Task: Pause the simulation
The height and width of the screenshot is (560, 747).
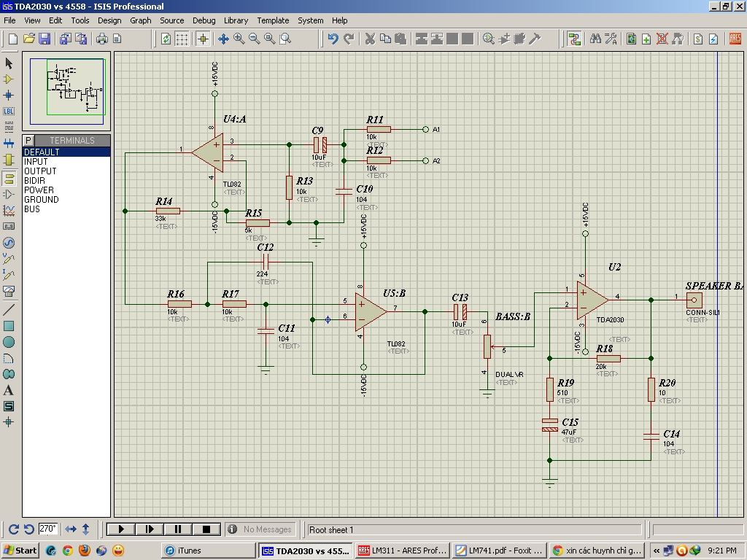Action: 178,529
